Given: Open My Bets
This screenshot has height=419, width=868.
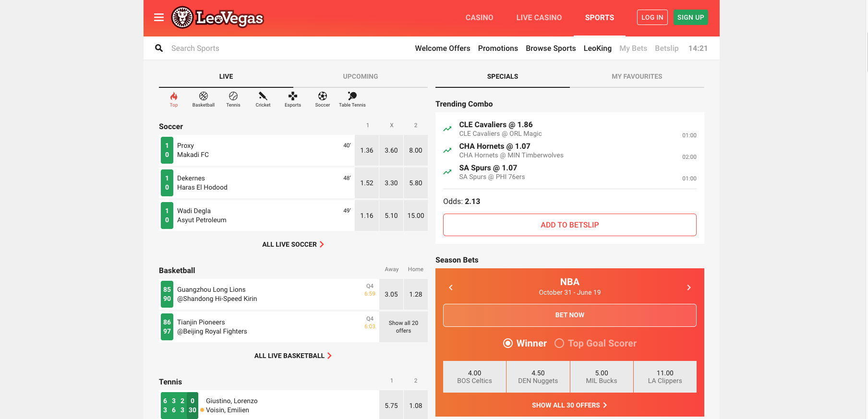Looking at the screenshot, I should (x=633, y=48).
